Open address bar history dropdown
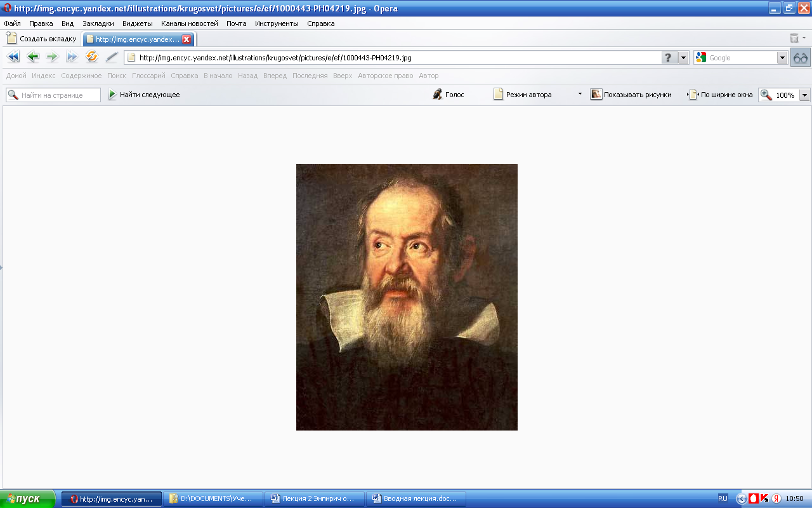The height and width of the screenshot is (508, 812). click(x=683, y=58)
